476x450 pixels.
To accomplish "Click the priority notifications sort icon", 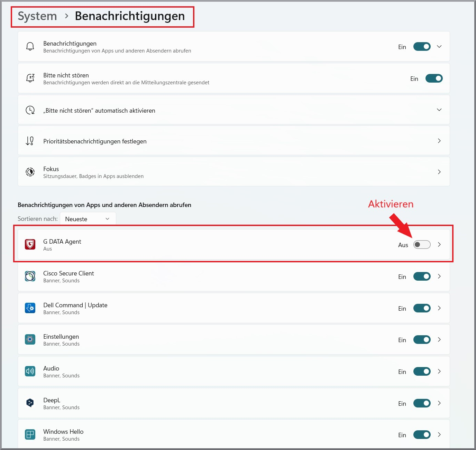I will tap(30, 141).
